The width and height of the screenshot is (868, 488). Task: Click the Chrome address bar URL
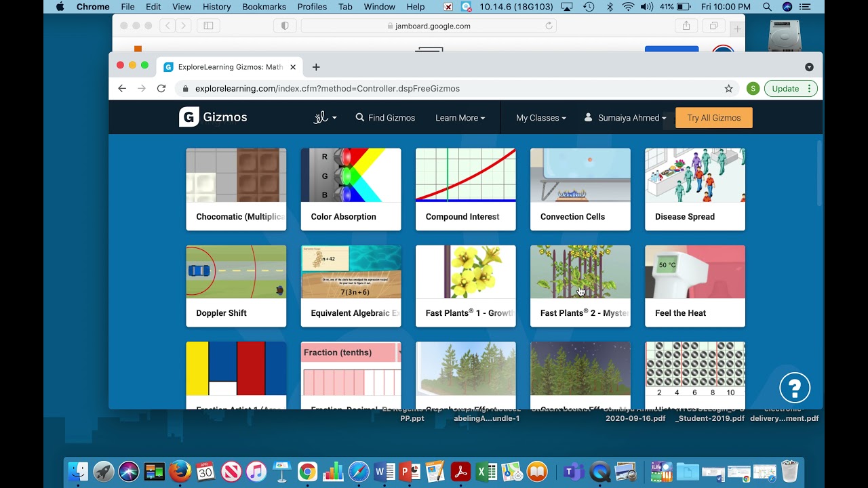tap(328, 88)
